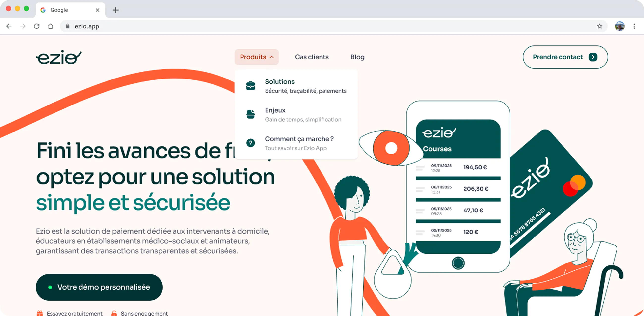
Task: Click the 09/11/2025 date entry
Action: (441, 165)
